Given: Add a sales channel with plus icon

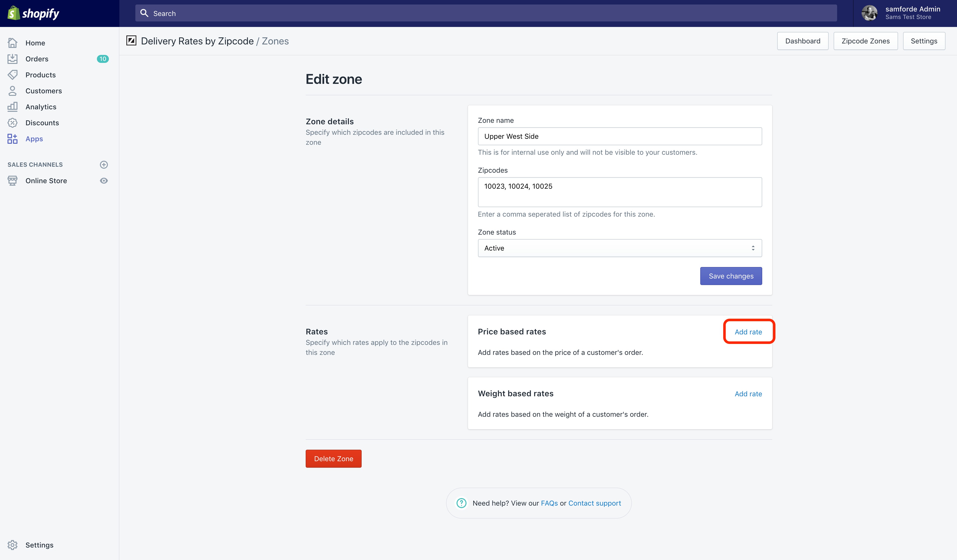Looking at the screenshot, I should [104, 165].
